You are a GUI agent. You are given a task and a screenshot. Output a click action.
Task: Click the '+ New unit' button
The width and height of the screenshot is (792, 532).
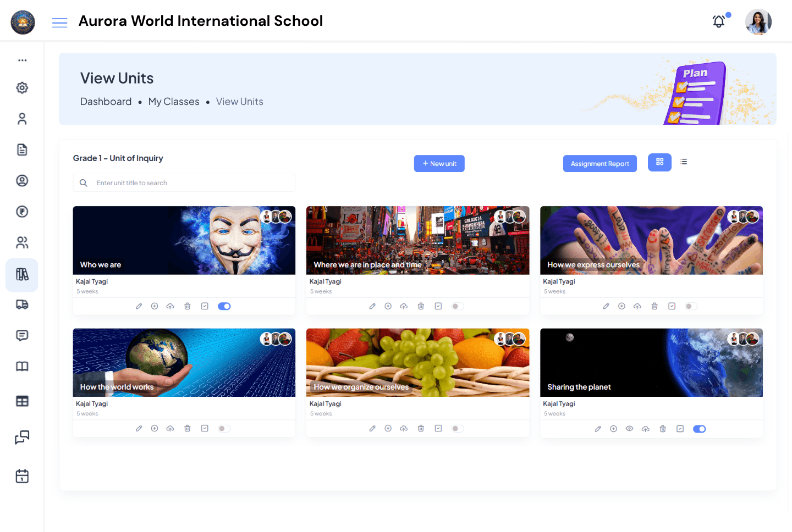(x=439, y=163)
